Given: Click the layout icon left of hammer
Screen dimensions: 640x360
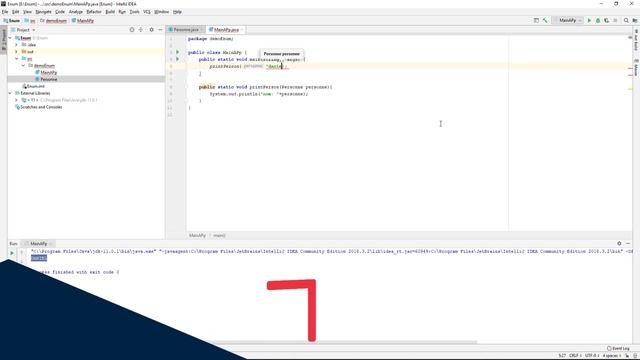Looking at the screenshot, I should coord(536,20).
